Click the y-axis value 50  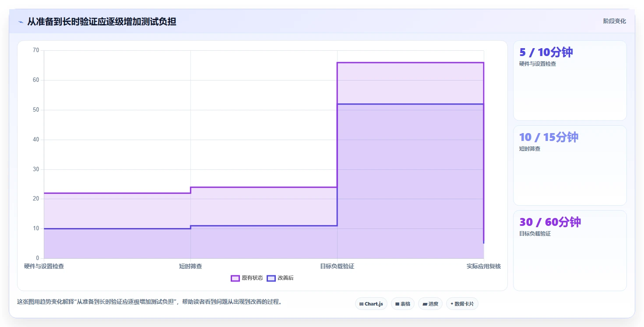tap(36, 110)
